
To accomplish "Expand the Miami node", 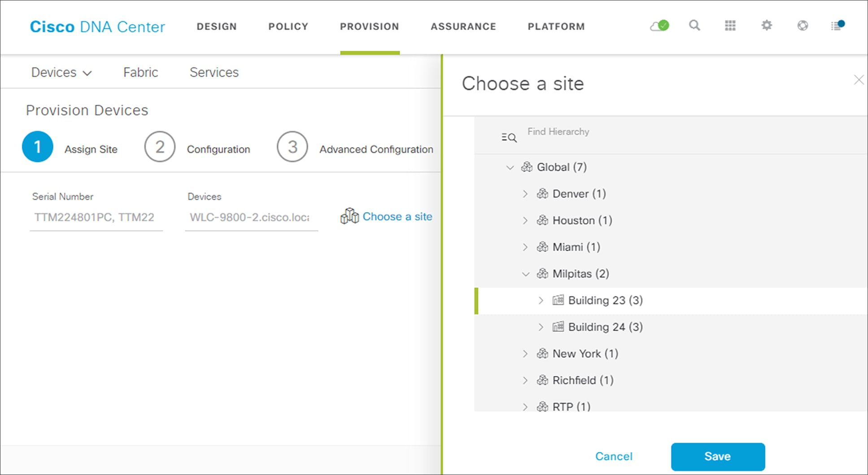I will (x=525, y=247).
